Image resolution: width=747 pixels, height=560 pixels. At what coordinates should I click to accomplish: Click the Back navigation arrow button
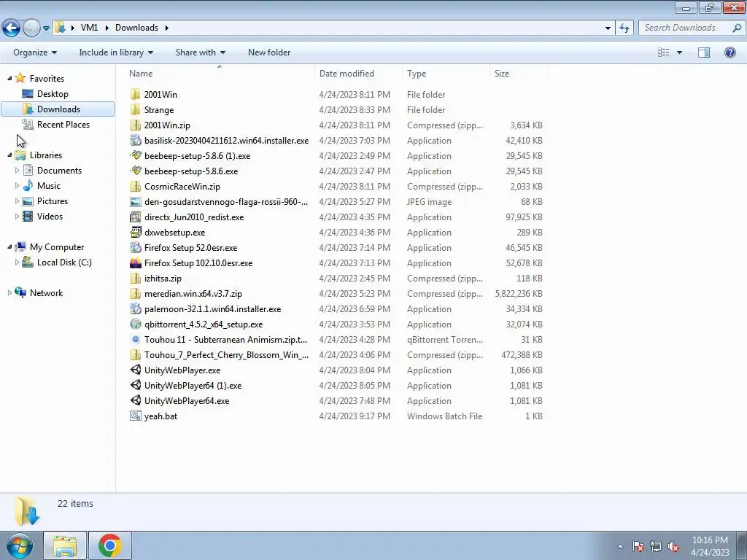coord(11,28)
